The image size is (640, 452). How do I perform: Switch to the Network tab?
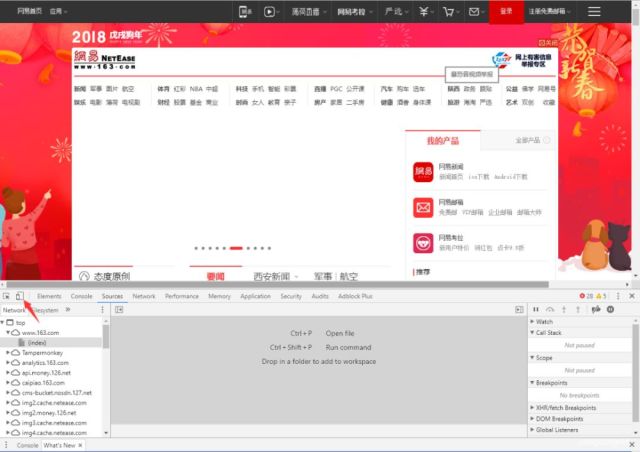click(x=144, y=296)
